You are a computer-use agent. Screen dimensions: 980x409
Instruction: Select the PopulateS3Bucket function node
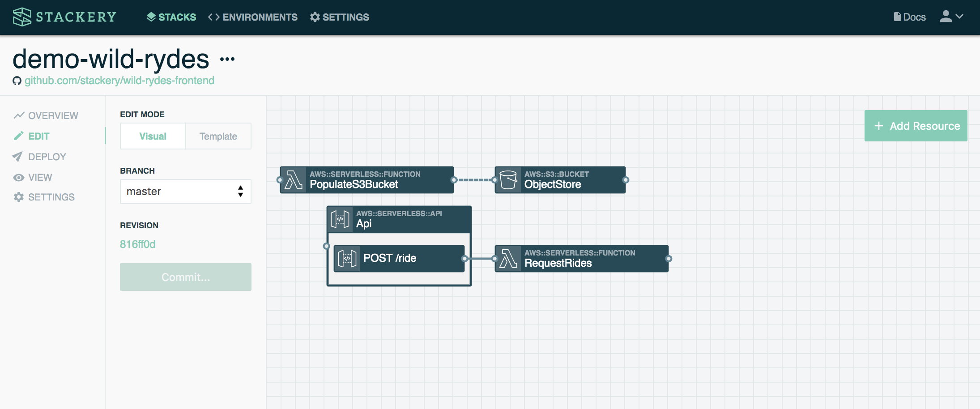pos(367,180)
